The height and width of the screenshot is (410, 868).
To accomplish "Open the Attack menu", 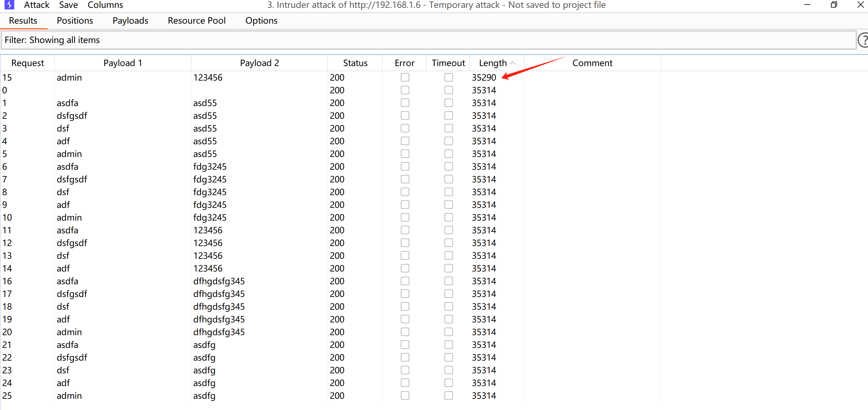I will pyautogui.click(x=36, y=5).
